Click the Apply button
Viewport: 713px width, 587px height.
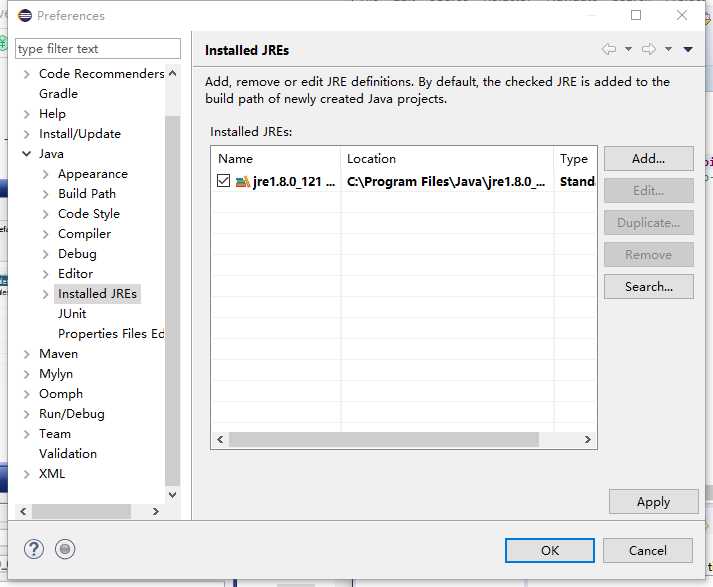coord(653,502)
